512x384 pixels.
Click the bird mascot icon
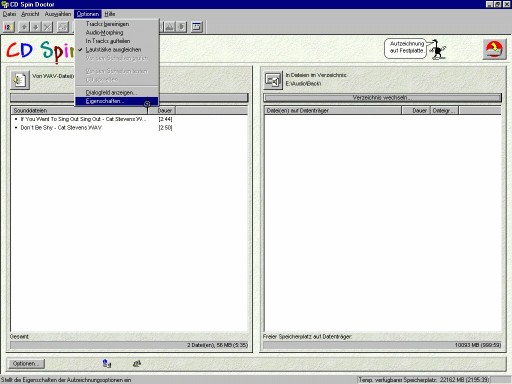(x=437, y=50)
